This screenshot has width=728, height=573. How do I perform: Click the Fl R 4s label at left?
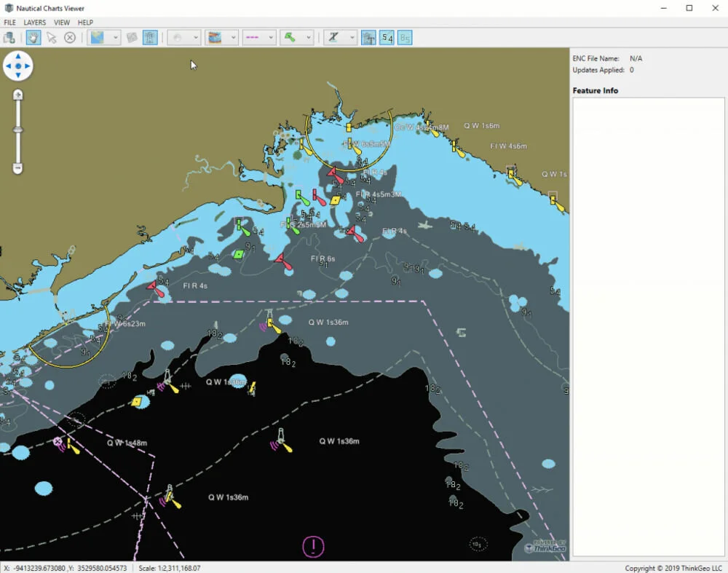point(195,285)
